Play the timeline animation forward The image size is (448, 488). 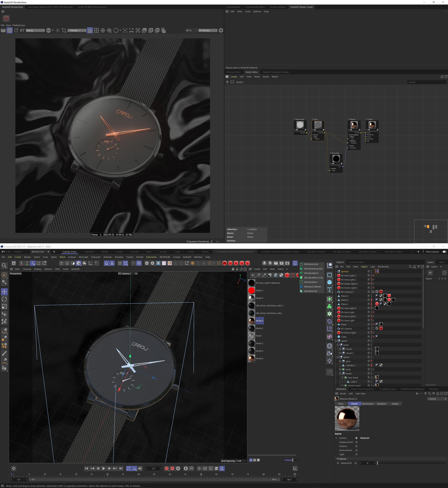click(103, 468)
